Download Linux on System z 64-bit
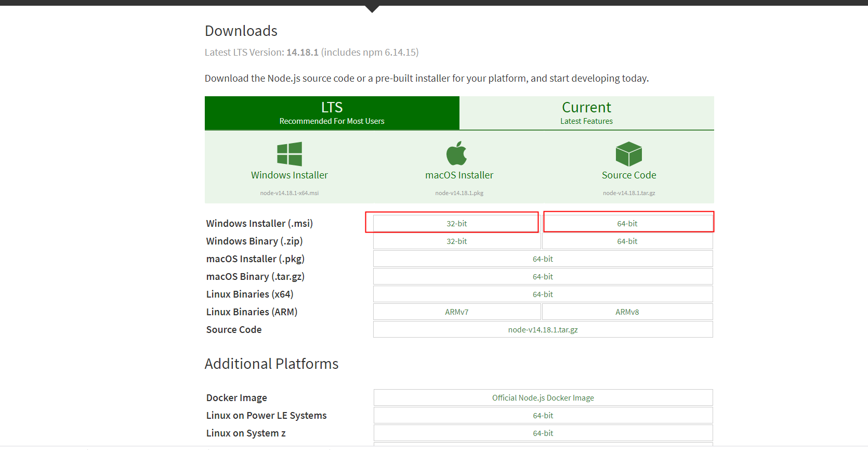Screen dimensions: 868x450 pos(543,433)
